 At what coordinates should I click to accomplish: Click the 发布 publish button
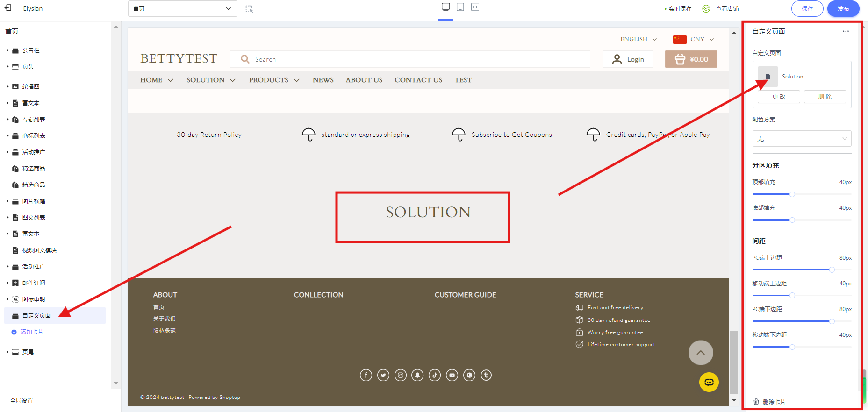click(x=843, y=8)
